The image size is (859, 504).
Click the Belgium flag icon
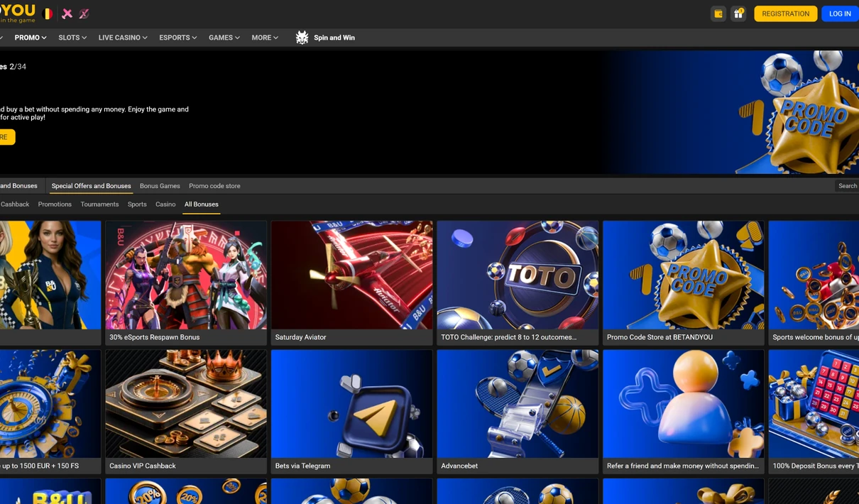pos(48,13)
